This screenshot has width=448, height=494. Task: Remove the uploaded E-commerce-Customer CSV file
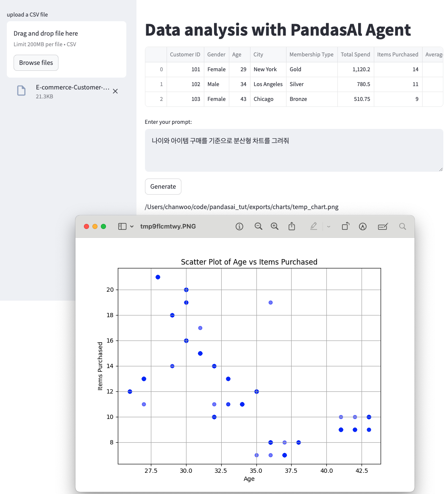[115, 91]
